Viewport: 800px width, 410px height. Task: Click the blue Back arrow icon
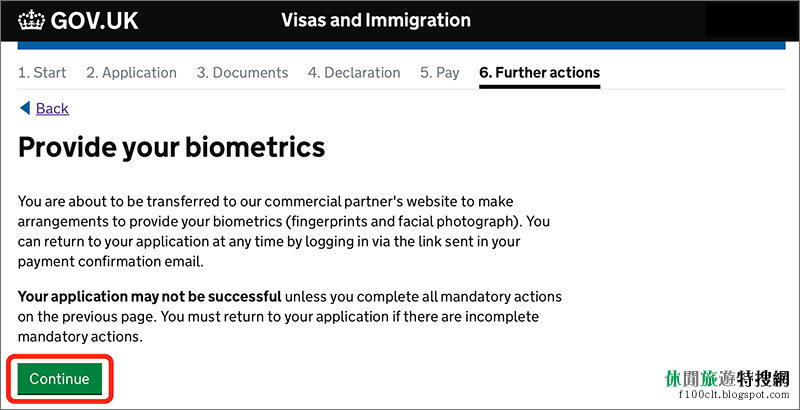[24, 108]
